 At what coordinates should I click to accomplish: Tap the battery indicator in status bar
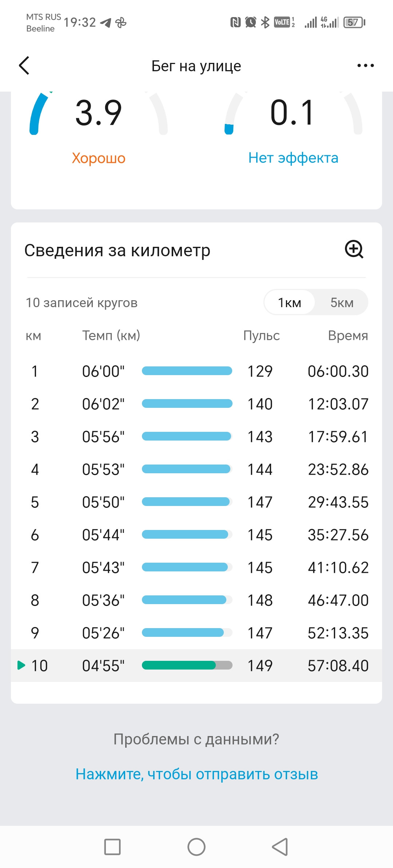click(x=354, y=23)
